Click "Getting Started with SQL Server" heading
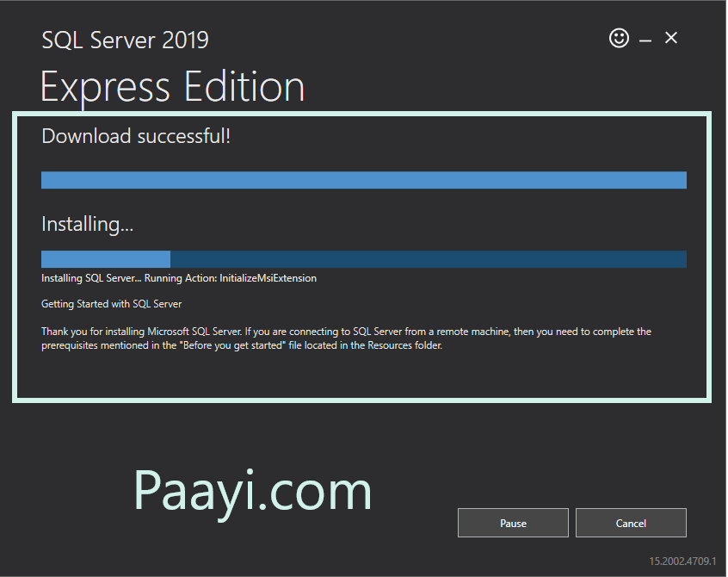The width and height of the screenshot is (728, 577). (x=112, y=304)
